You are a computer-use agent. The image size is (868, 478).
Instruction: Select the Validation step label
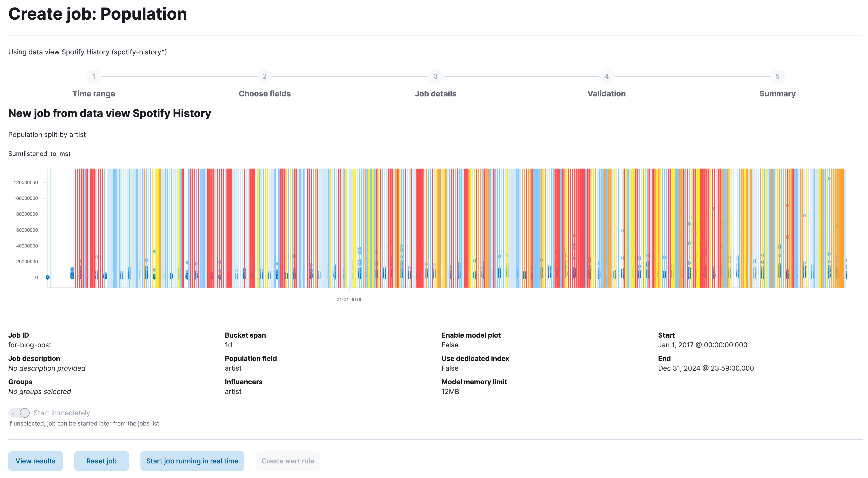[607, 94]
